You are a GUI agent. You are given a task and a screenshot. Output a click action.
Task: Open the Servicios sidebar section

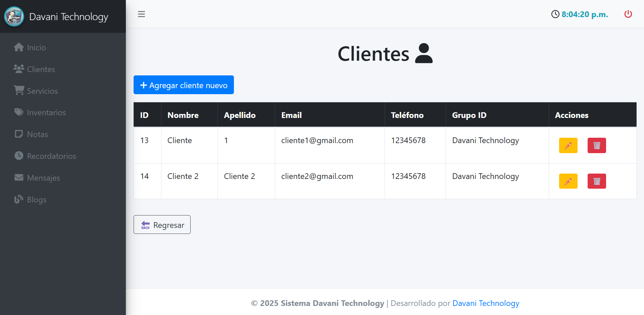click(42, 91)
